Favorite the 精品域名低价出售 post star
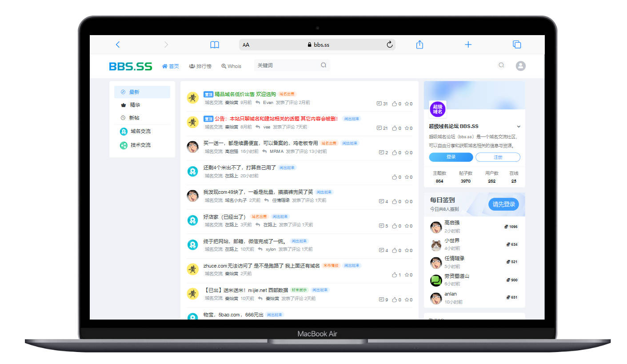This screenshot has height=364, width=627. [408, 104]
